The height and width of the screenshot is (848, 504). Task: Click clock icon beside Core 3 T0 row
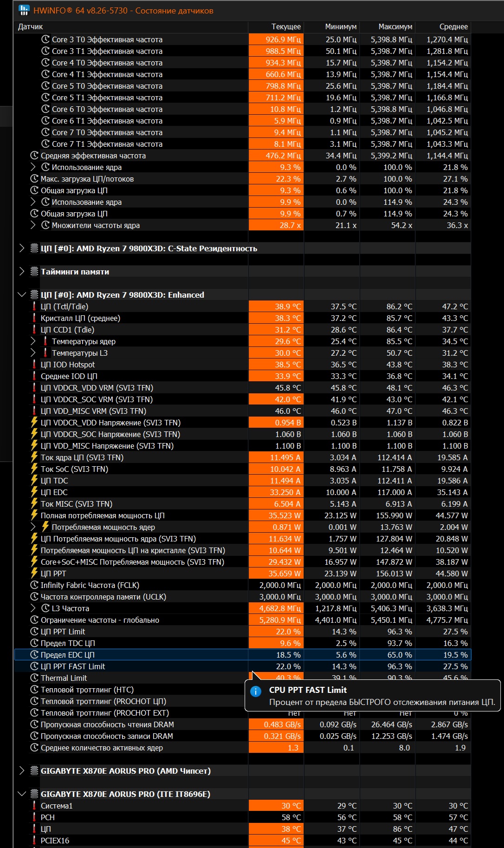click(45, 39)
